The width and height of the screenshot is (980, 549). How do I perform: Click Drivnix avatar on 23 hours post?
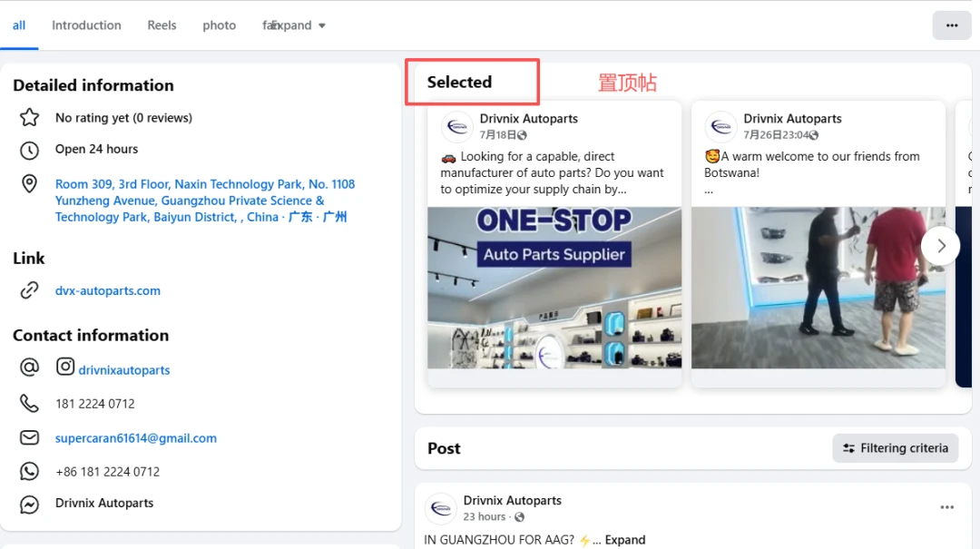[x=441, y=508]
